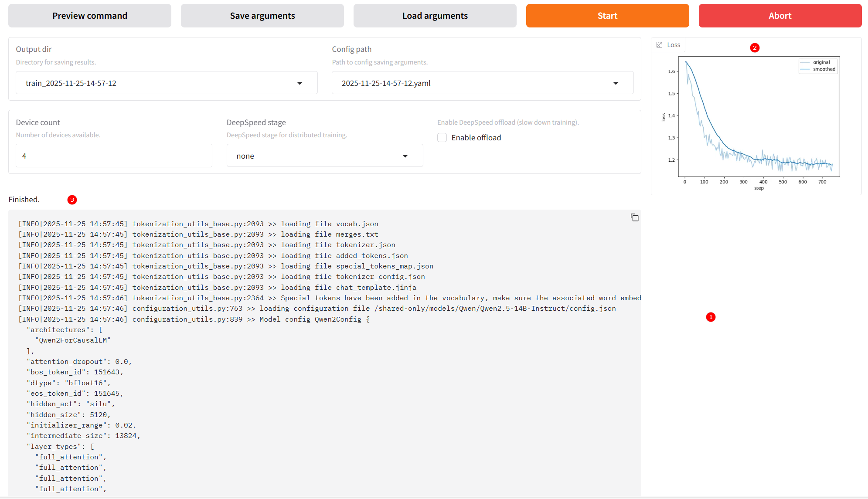The image size is (868, 499).
Task: Click the Load arguments button
Action: pos(435,16)
